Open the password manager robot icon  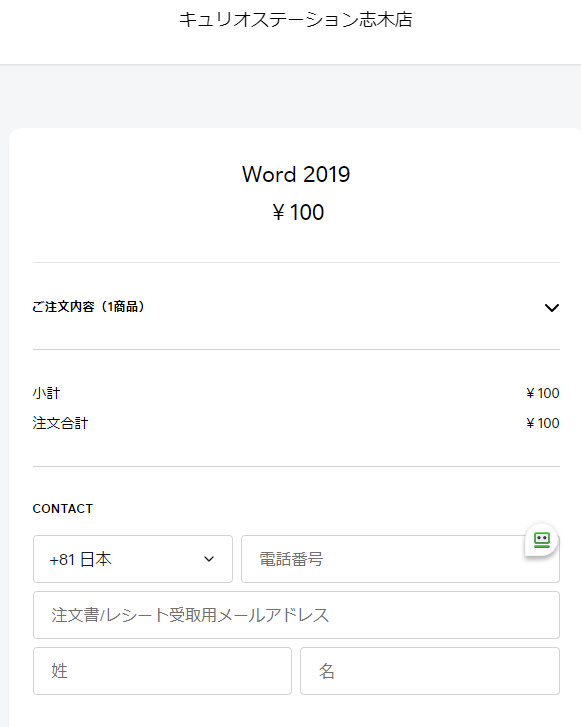click(541, 540)
